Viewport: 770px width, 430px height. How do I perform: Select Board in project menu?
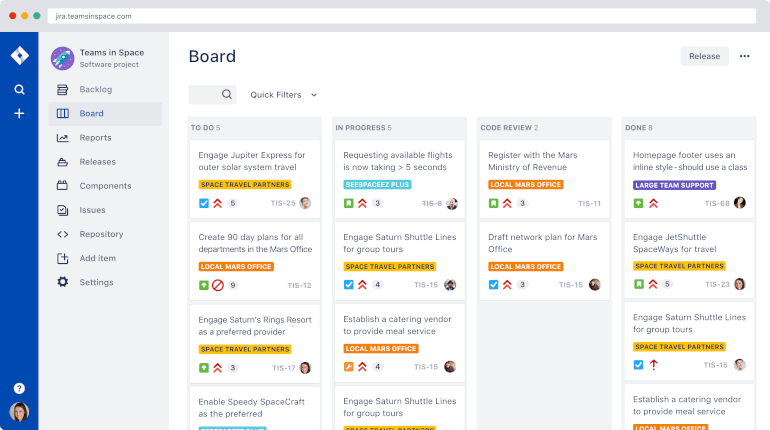point(105,113)
